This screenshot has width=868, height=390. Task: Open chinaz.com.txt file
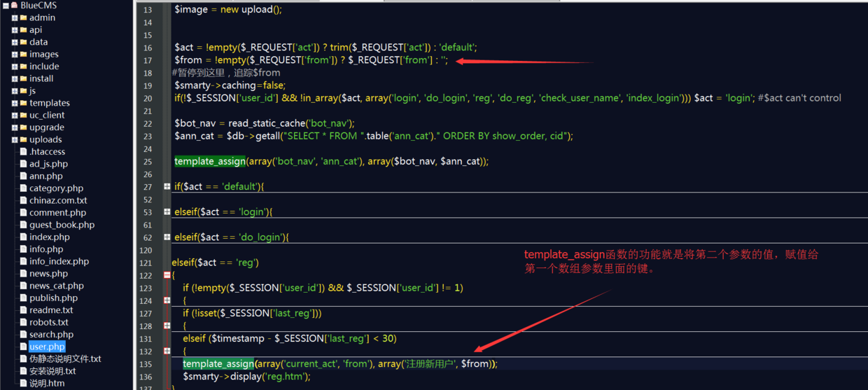[x=58, y=200]
